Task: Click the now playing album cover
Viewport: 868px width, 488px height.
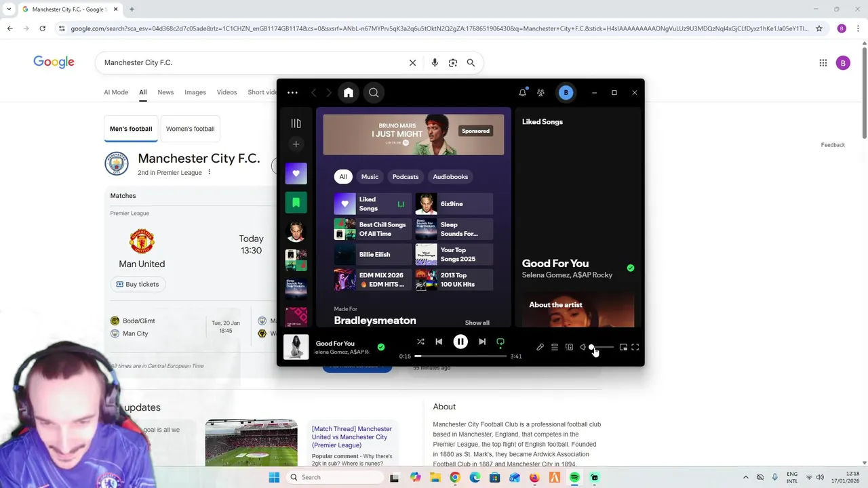Action: click(296, 347)
